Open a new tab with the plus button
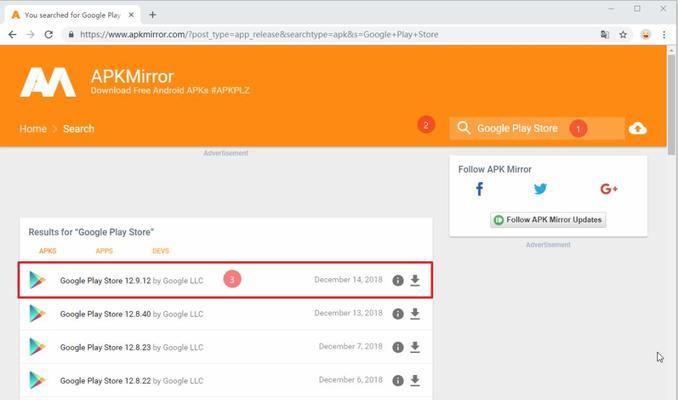Image resolution: width=678 pixels, height=400 pixels. click(x=152, y=15)
